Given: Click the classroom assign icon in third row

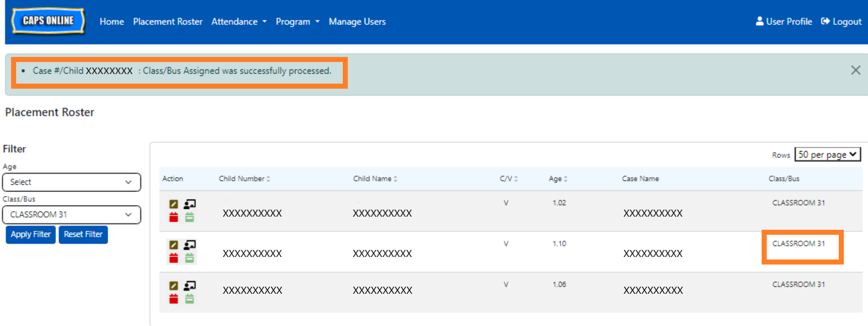Looking at the screenshot, I should 190,286.
